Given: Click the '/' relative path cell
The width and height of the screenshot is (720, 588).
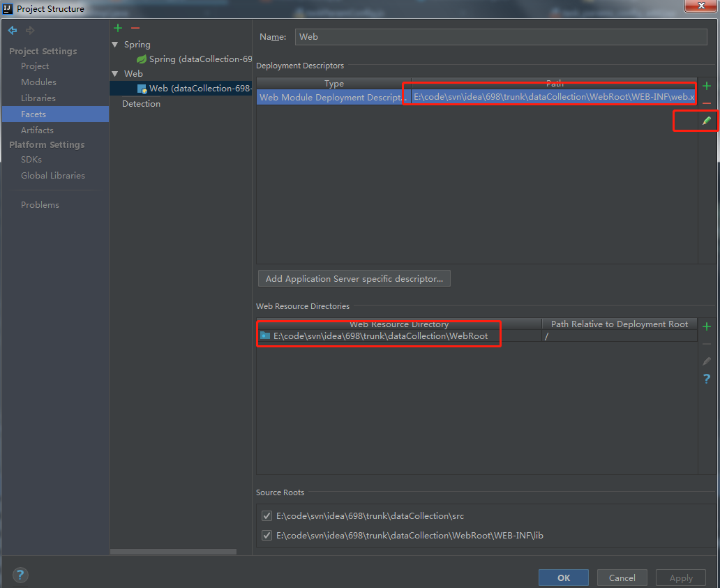Looking at the screenshot, I should coord(620,336).
